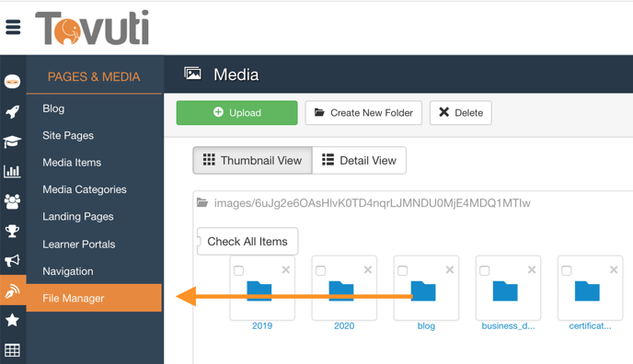The width and height of the screenshot is (633, 364).
Task: Open the table grid sidebar icon
Action: click(x=12, y=350)
